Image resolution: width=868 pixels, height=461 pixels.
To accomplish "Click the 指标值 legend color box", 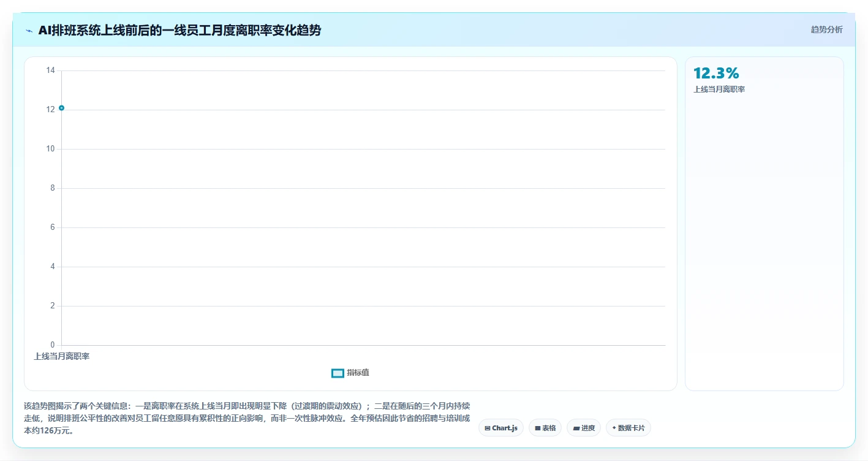I will [x=338, y=373].
